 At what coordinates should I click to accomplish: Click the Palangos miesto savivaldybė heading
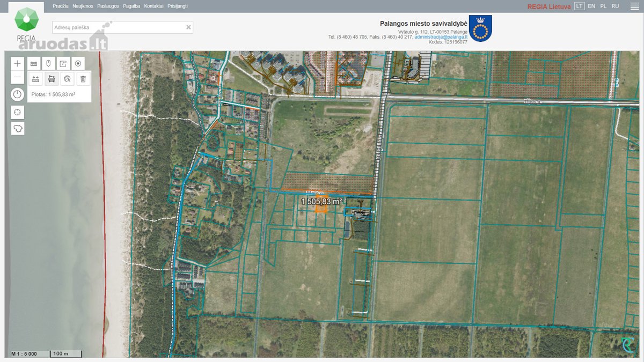click(x=423, y=24)
